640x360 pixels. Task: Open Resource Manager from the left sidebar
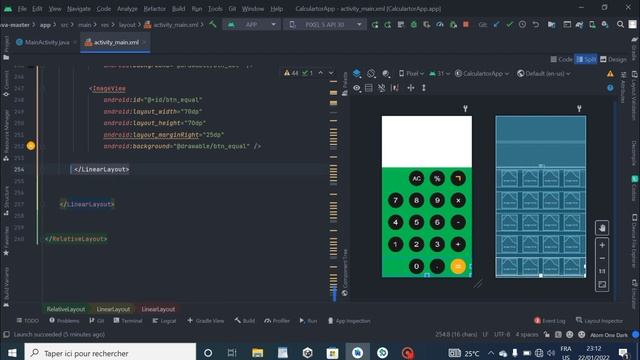[x=6, y=135]
